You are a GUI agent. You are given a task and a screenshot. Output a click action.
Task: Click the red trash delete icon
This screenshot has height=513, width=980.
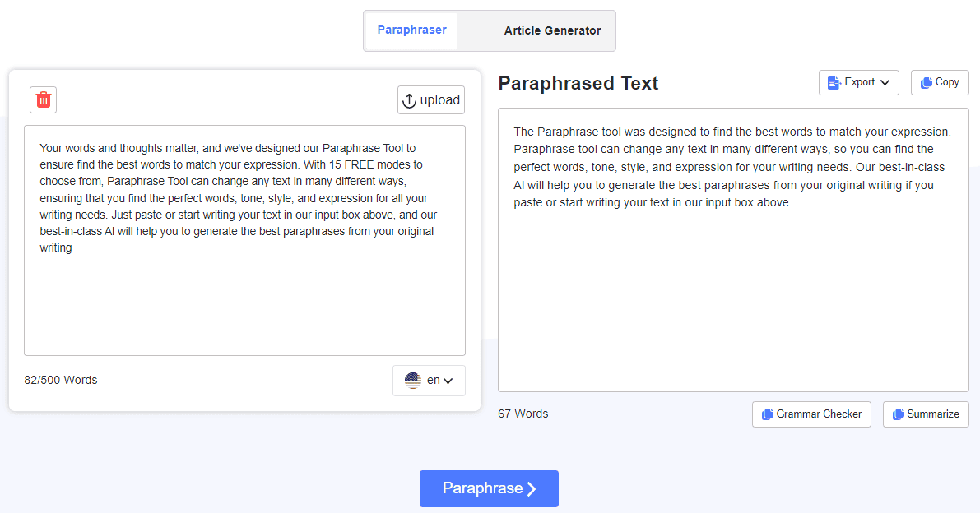pyautogui.click(x=44, y=99)
